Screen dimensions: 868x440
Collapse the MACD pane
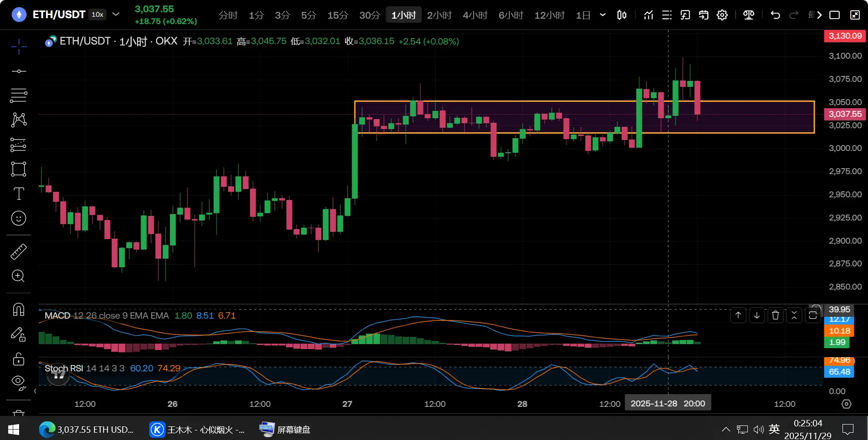click(x=794, y=315)
